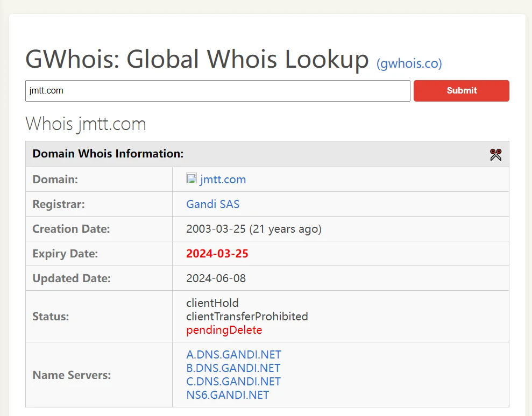
Task: Click the GWhois: Global Whois Lookup title
Action: [197, 59]
